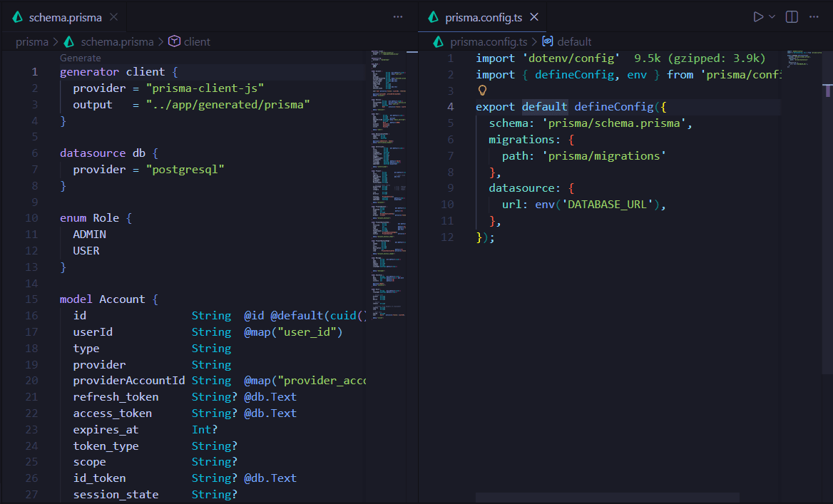Open the run options dropdown arrow
Screen dimensions: 833x504
[x=772, y=16]
